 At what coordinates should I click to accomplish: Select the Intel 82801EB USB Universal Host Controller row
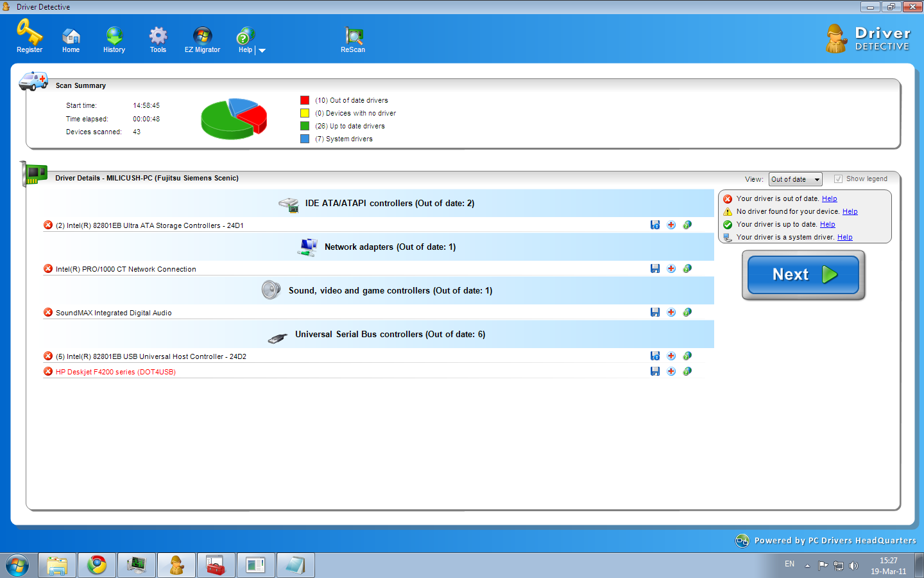(373, 356)
